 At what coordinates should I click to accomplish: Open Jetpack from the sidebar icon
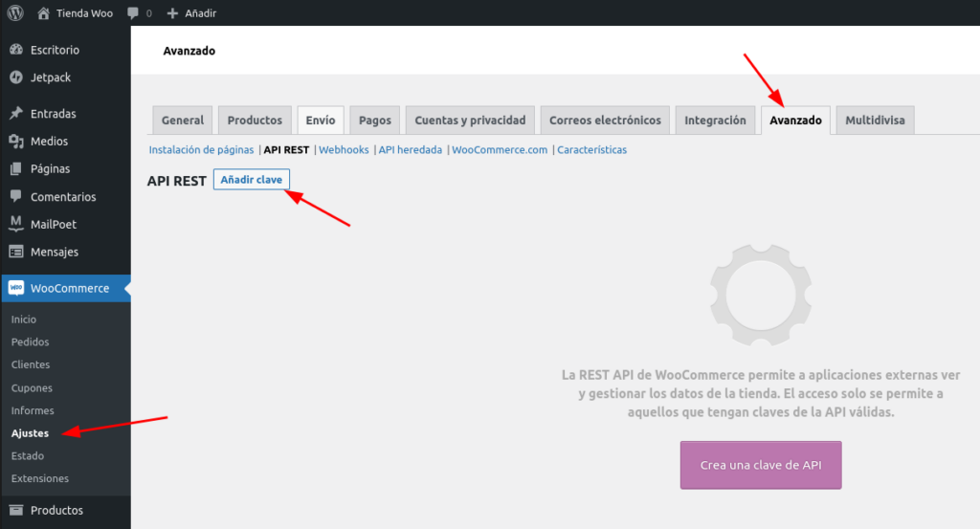tap(16, 77)
